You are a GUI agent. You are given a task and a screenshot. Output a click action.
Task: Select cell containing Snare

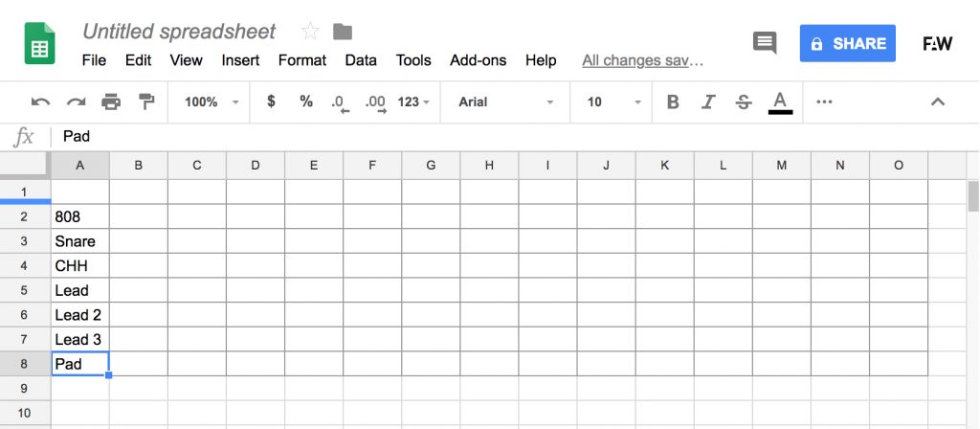[80, 240]
